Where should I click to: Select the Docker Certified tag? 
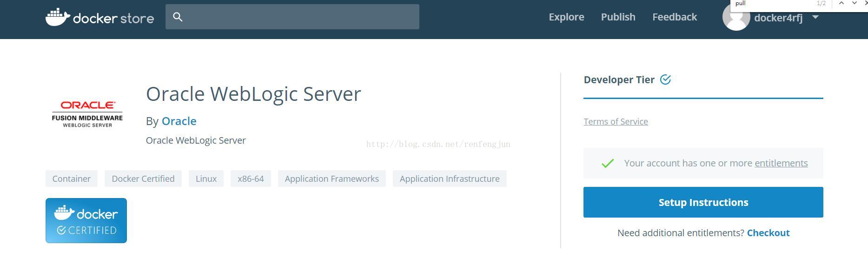[143, 179]
